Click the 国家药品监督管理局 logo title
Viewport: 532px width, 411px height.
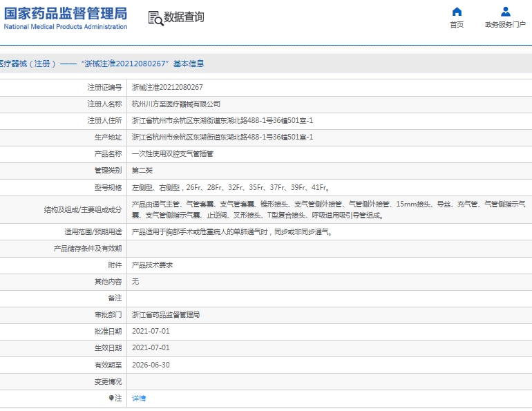pos(66,14)
